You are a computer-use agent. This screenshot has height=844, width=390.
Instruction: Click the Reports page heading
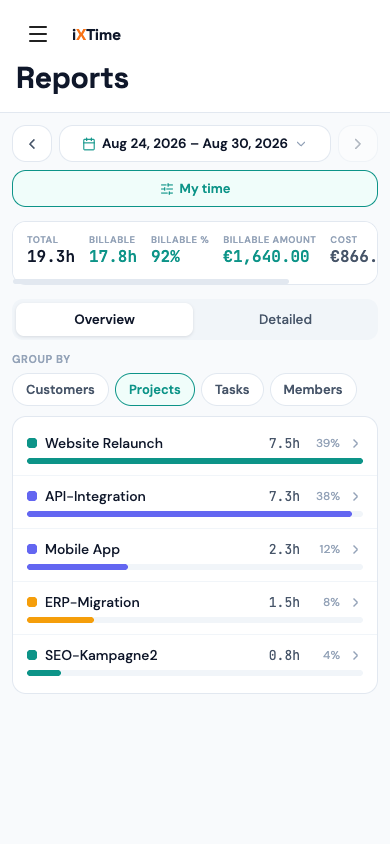(73, 78)
